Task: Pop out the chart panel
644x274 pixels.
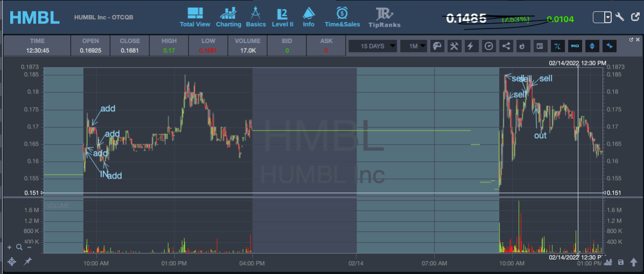Action: [x=631, y=39]
